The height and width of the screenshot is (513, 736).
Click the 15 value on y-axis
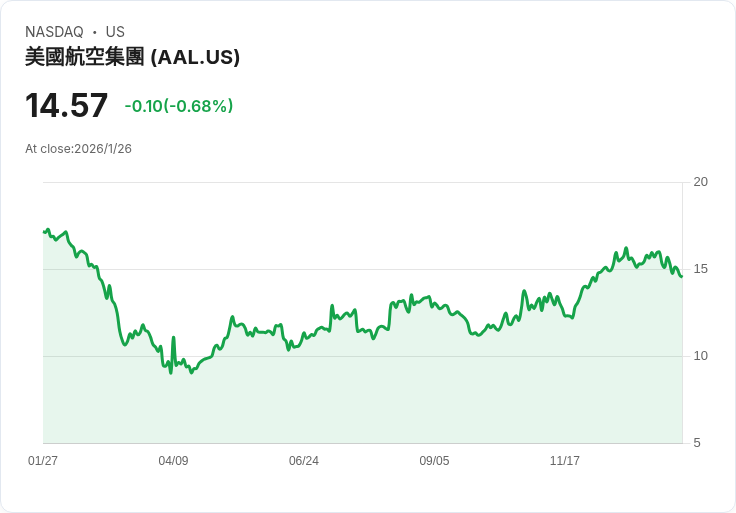[701, 269]
